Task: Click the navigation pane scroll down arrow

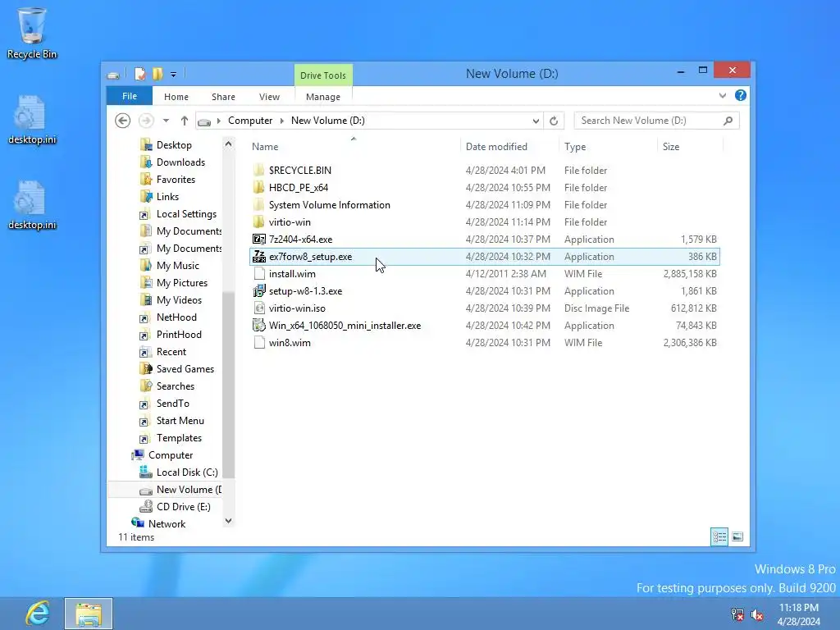Action: coord(228,521)
